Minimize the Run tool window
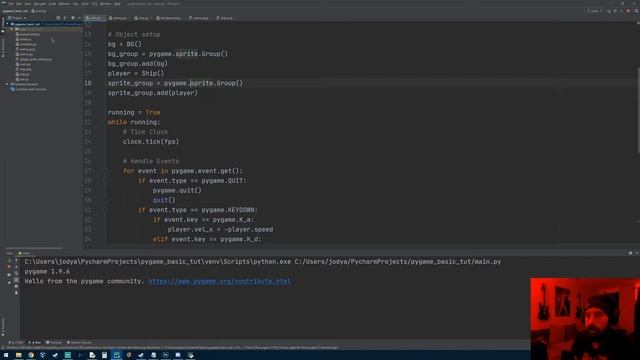The width and height of the screenshot is (640, 360). [x=637, y=253]
